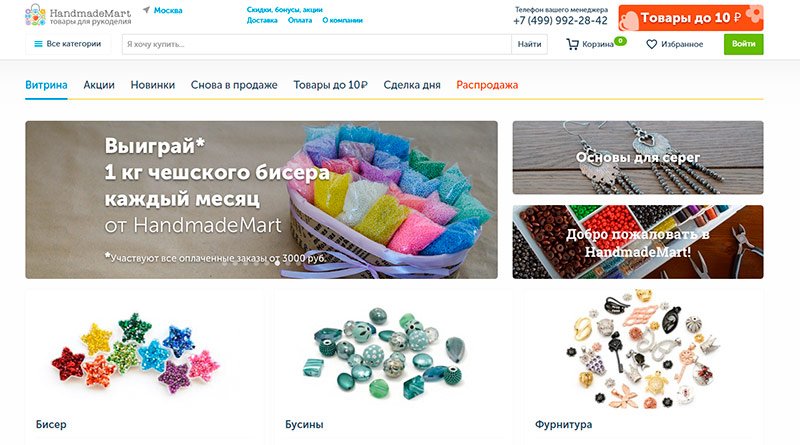Viewport: 800px width, 445px height.
Task: Select the active carousel dot on main banner
Action: coord(277,263)
